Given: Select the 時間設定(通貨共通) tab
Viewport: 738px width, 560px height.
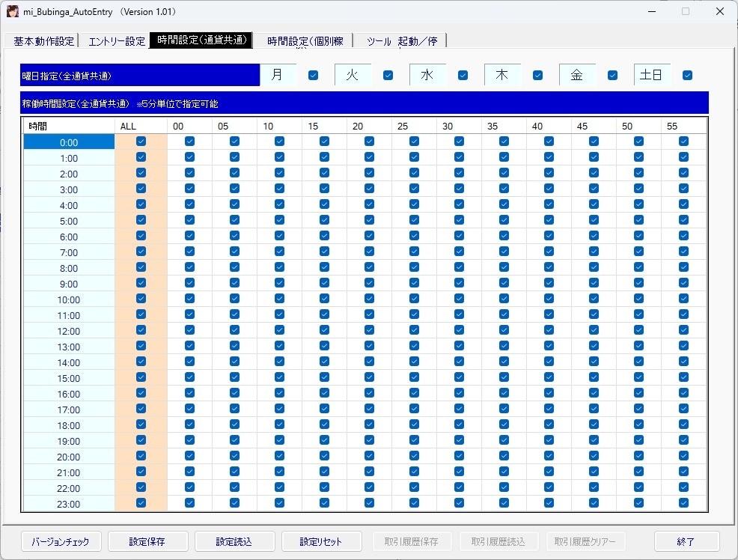Looking at the screenshot, I should pos(201,40).
